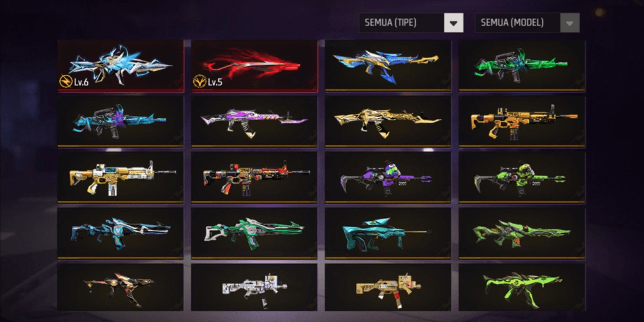Image resolution: width=644 pixels, height=322 pixels.
Task: Choose the blue and gold arrow rifle skin
Action: tap(388, 65)
